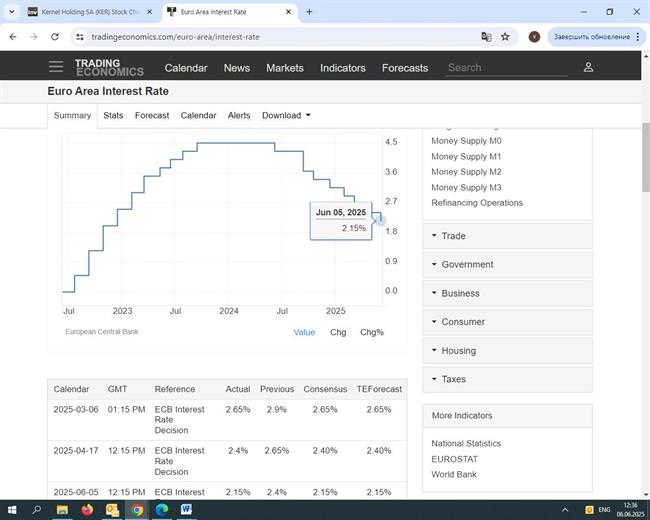Open EUROSTAT link
This screenshot has width=650, height=520.
[x=454, y=459]
